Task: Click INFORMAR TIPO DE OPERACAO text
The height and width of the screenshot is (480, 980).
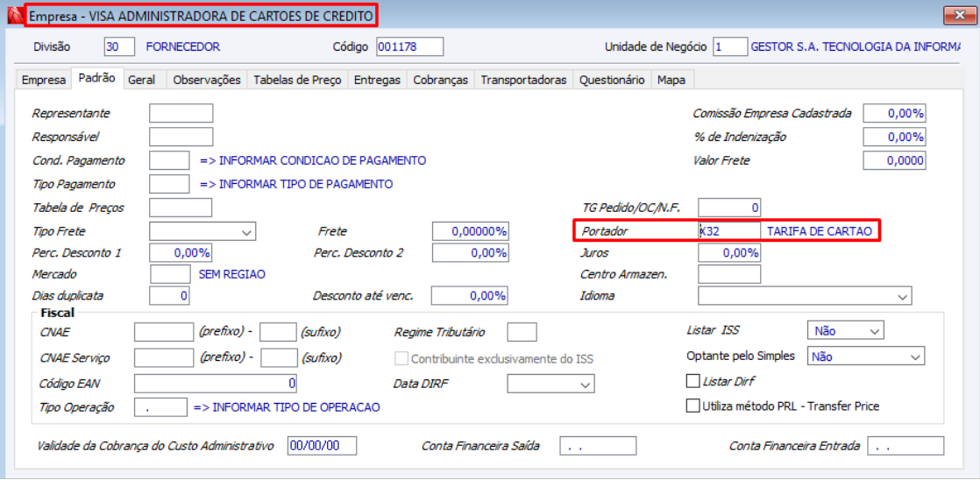Action: coord(287,407)
